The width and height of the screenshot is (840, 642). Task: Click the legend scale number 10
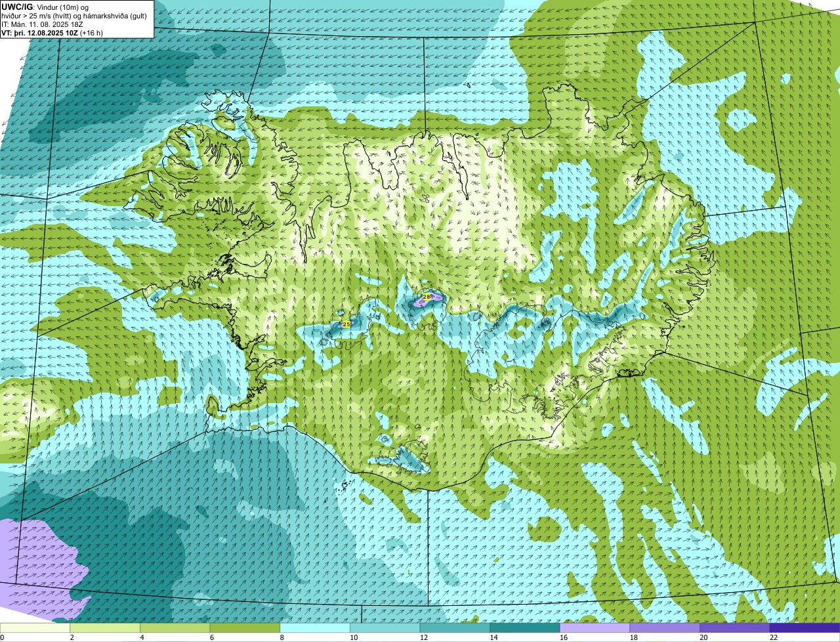[354, 637]
